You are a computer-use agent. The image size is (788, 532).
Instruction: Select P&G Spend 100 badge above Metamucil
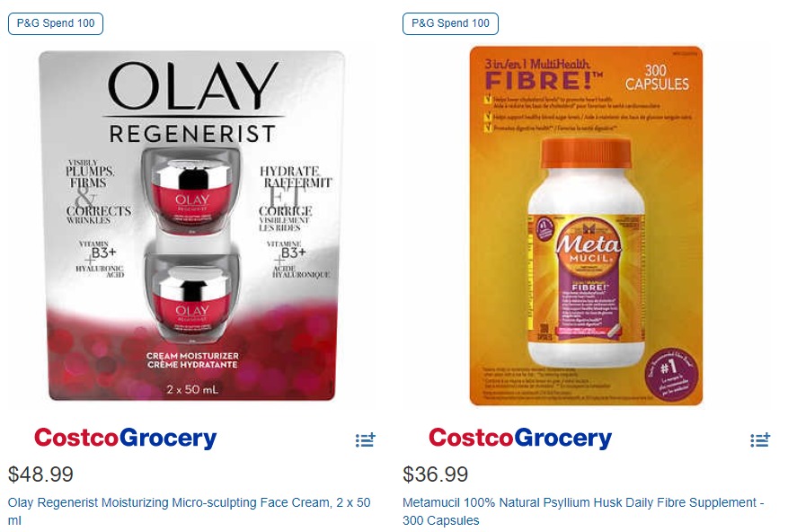(x=450, y=23)
